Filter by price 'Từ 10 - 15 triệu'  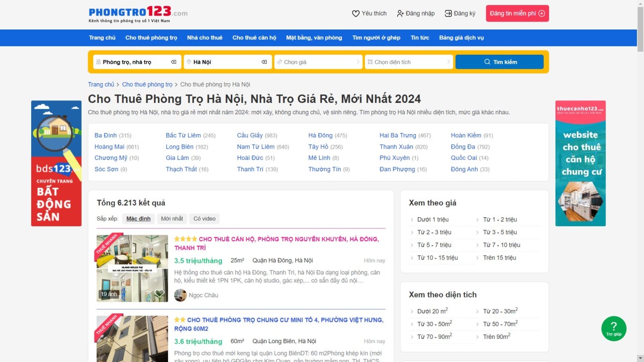coord(438,258)
